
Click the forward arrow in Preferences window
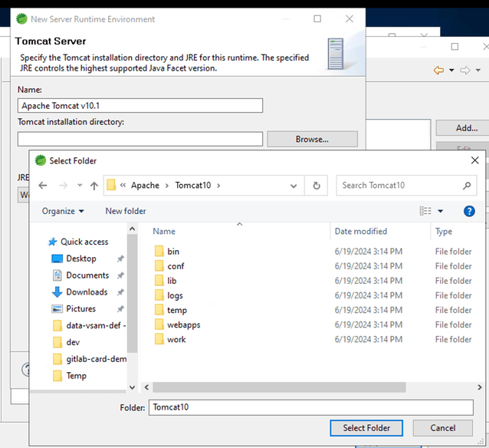pos(465,71)
